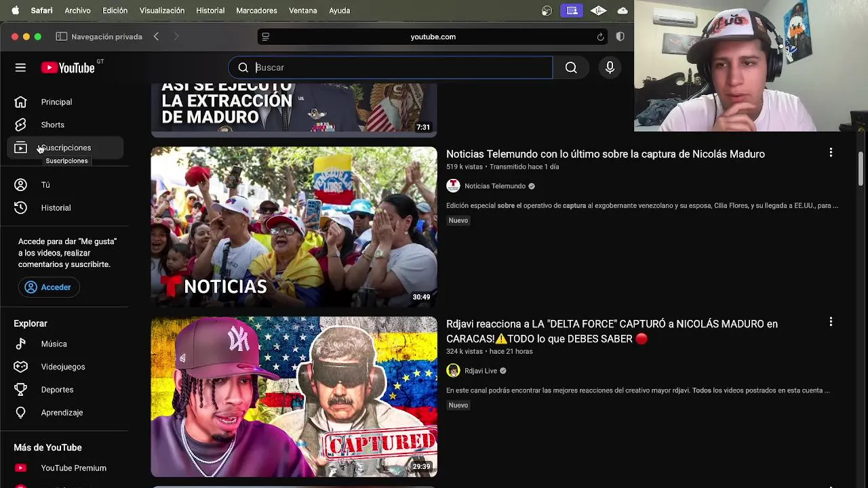
Task: Click the 519 k vistas text
Action: (x=465, y=167)
